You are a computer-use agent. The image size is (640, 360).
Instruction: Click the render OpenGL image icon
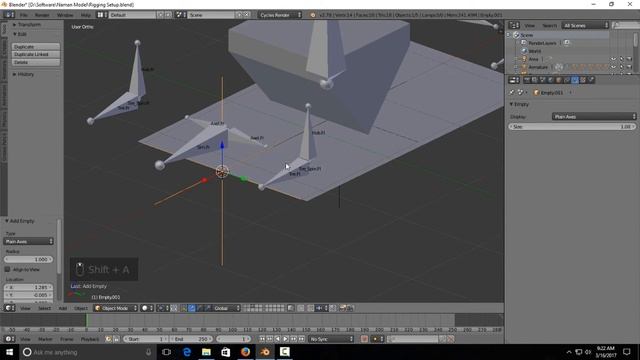[342, 308]
